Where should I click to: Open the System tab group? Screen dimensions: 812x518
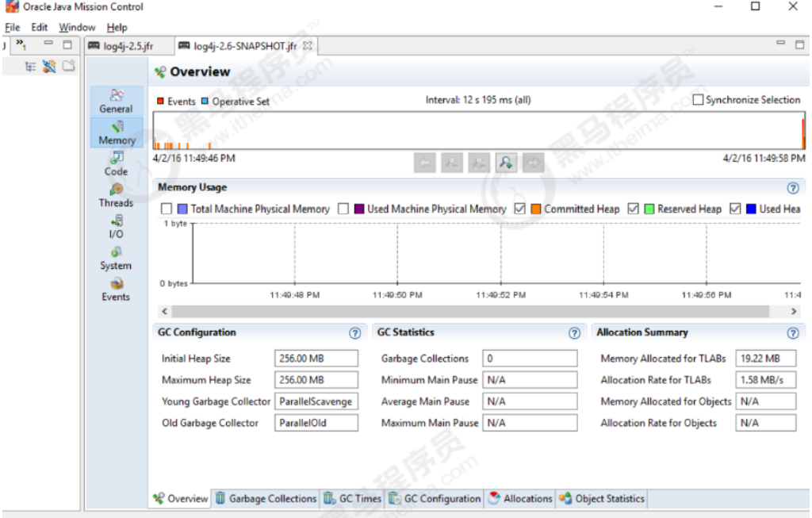tap(116, 259)
